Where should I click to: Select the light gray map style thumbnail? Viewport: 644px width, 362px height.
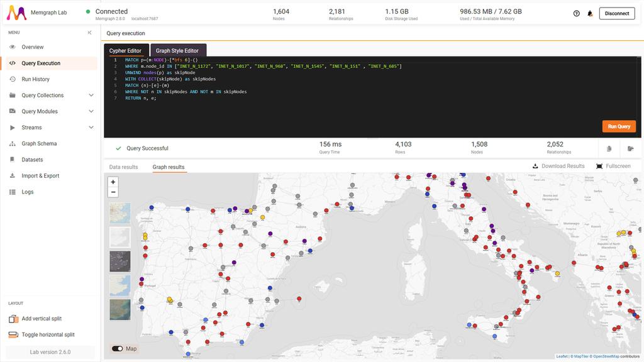point(120,237)
